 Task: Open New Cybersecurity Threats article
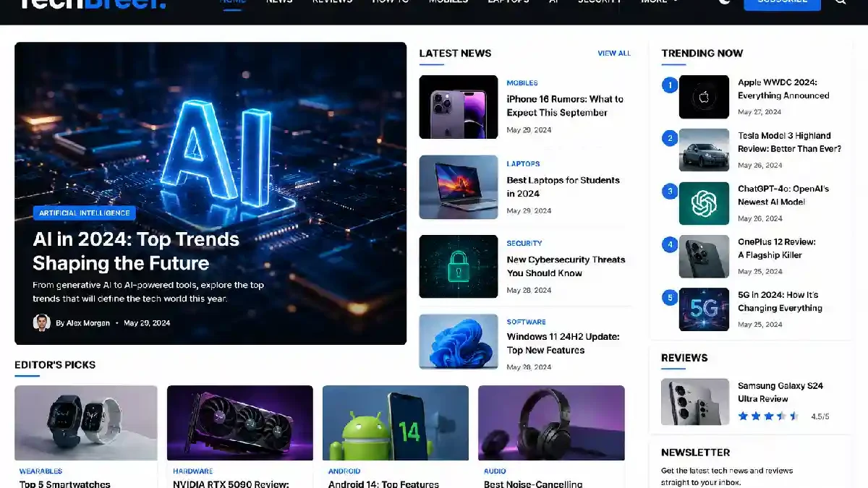566,266
